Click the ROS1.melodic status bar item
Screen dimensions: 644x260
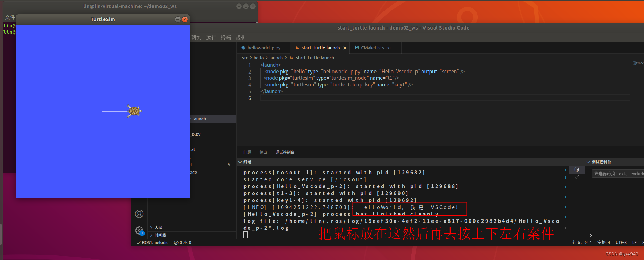[152, 243]
